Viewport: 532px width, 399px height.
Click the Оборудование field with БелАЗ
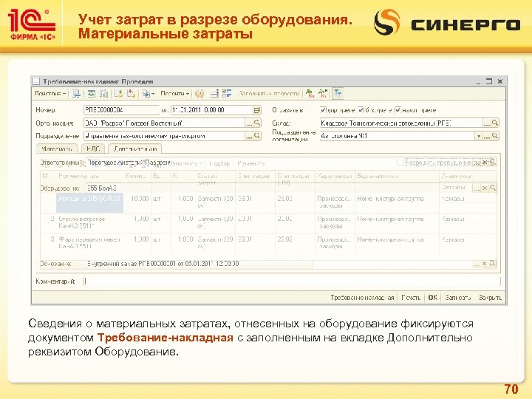pos(279,188)
